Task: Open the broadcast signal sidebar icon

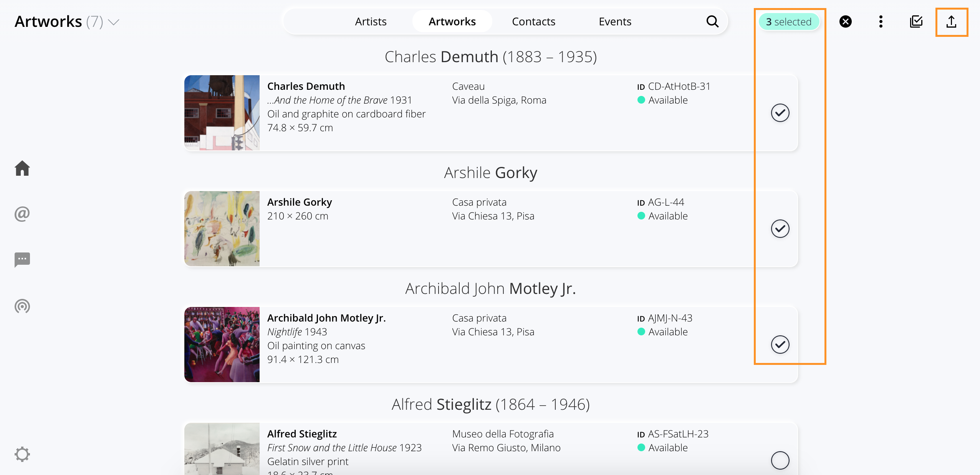Action: pos(22,306)
